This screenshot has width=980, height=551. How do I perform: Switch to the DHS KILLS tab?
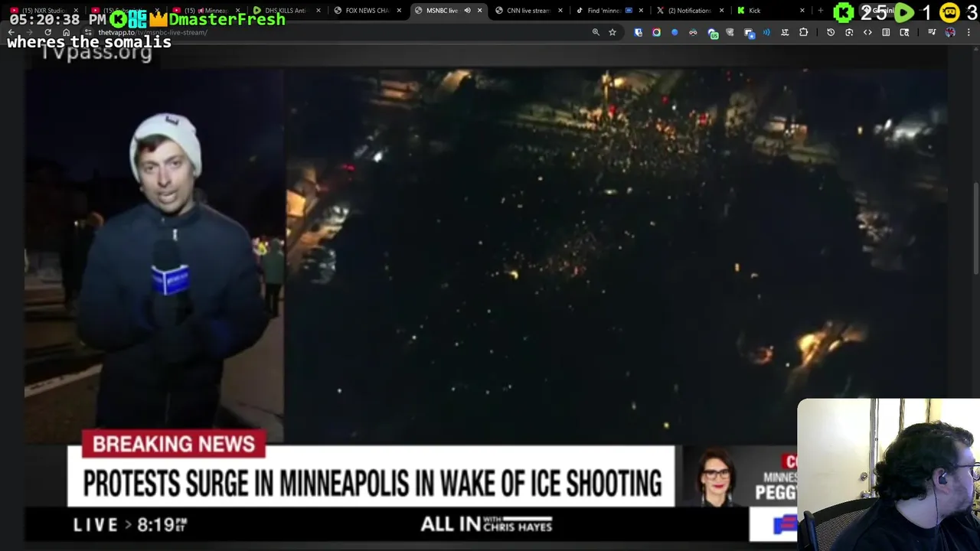(285, 11)
